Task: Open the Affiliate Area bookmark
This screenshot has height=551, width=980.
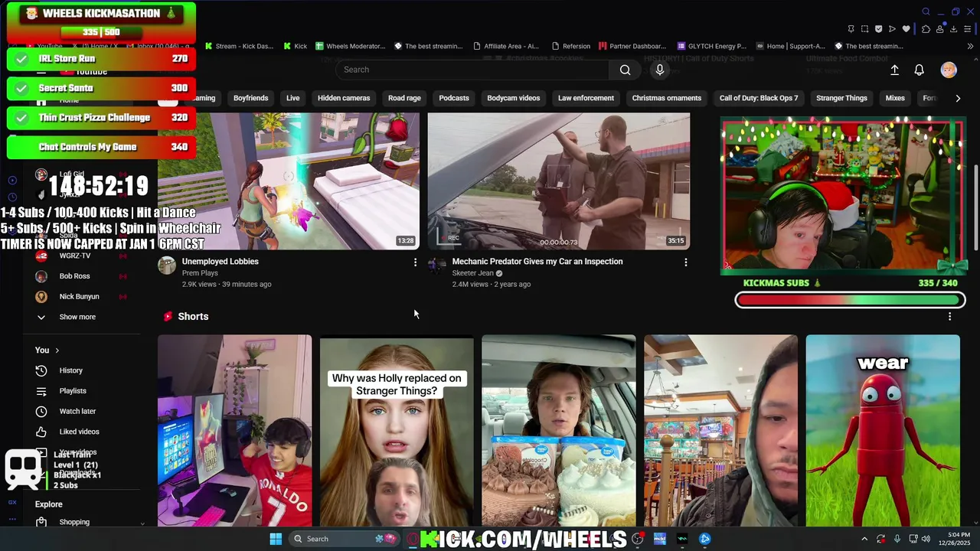Action: (x=505, y=46)
